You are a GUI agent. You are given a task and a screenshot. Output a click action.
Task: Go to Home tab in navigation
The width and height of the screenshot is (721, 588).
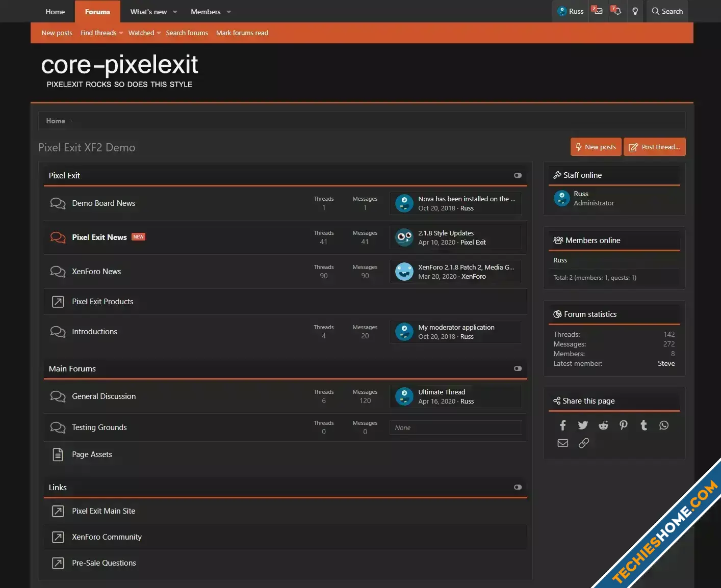(x=55, y=12)
